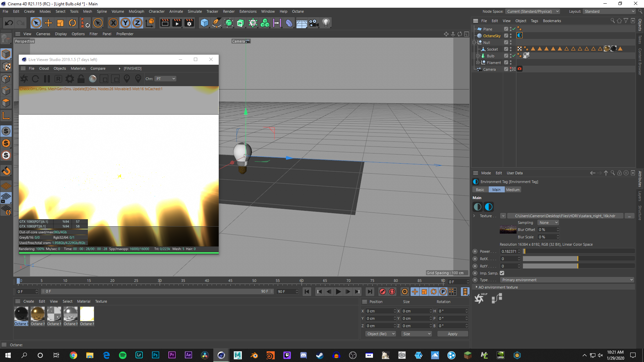Select the Rotate tool in top toolbar
The width and height of the screenshot is (644, 362).
point(72,23)
